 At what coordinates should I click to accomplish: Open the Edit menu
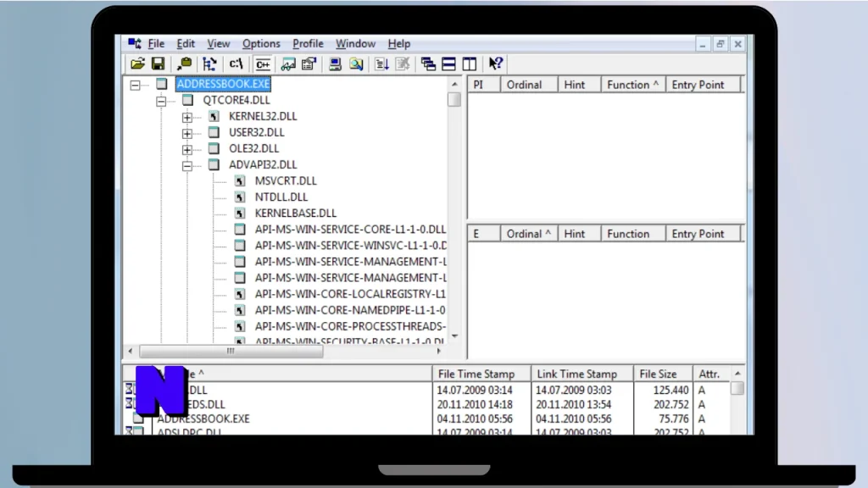click(x=186, y=43)
